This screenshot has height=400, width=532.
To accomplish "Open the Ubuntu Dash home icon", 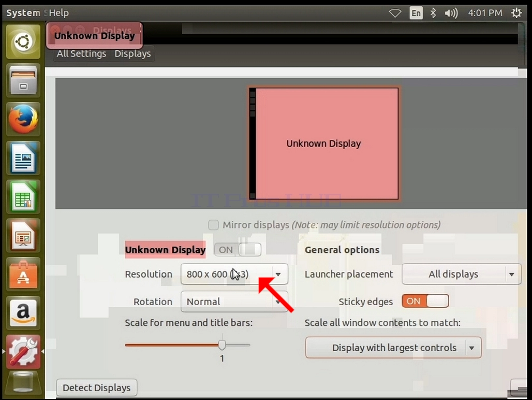I will point(23,42).
